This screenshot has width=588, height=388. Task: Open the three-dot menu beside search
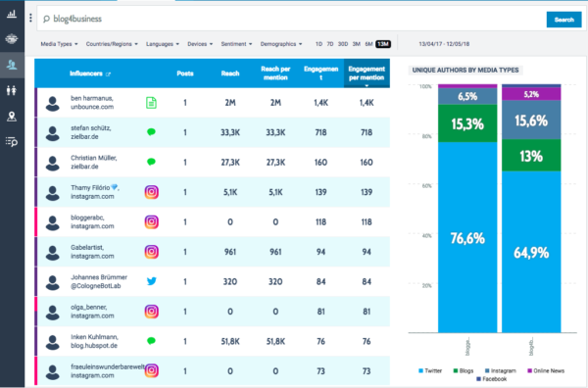[x=30, y=18]
